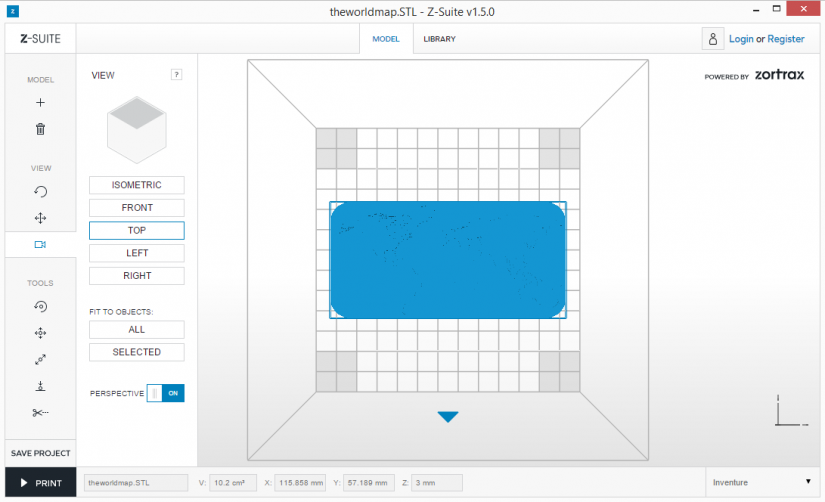This screenshot has width=825, height=502.
Task: Select the rotate view icon
Action: [41, 192]
